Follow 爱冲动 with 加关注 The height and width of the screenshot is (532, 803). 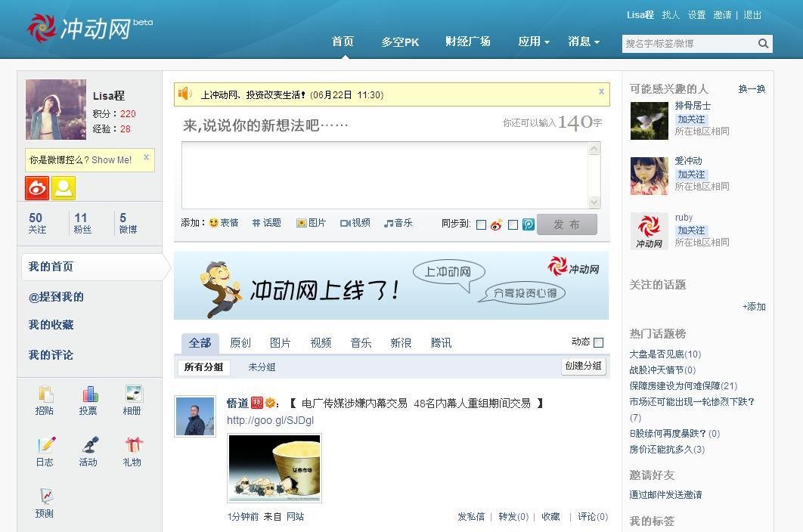pyautogui.click(x=691, y=175)
